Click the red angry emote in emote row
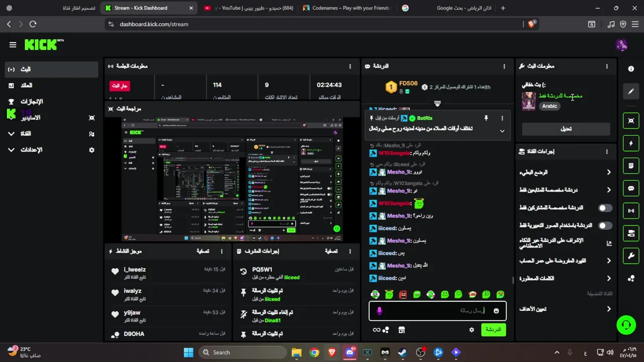Screen dimensions: 644x362 (x=403, y=294)
